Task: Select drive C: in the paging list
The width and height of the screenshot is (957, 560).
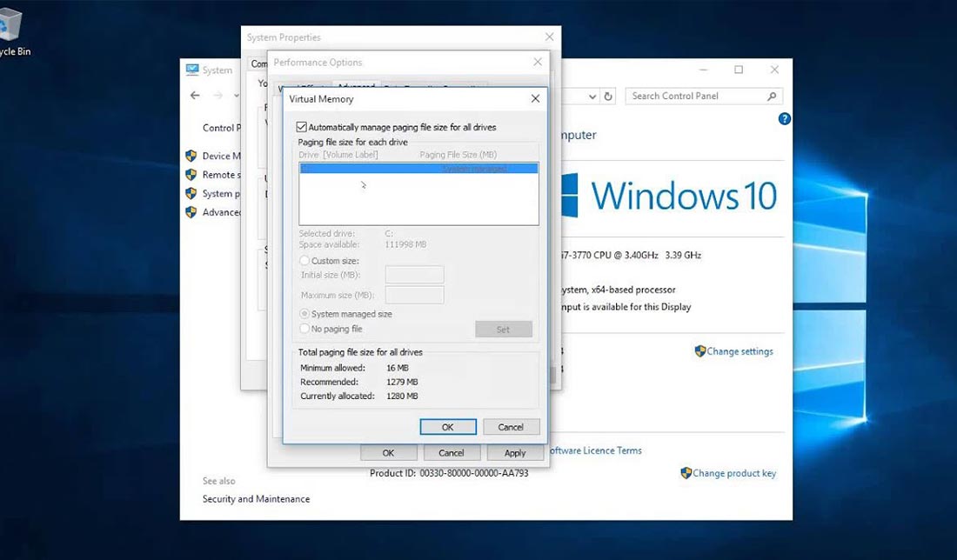Action: pos(418,169)
